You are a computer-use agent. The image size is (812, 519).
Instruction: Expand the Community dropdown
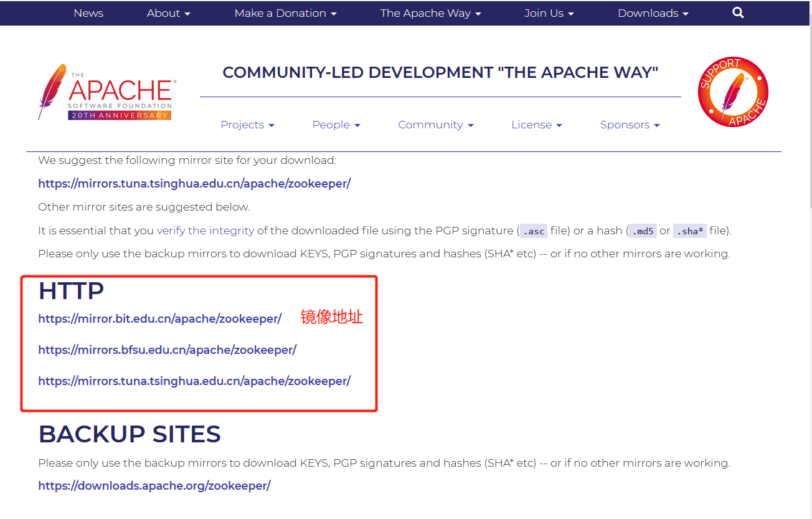(436, 125)
